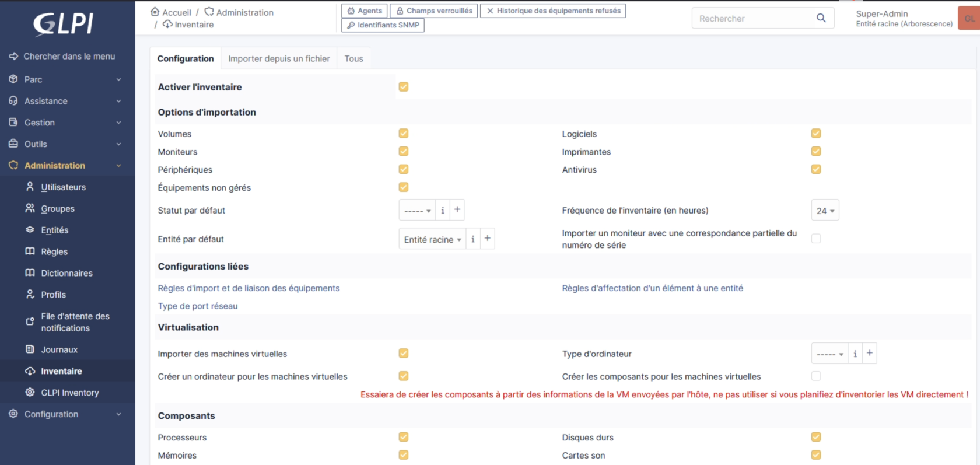Click the Identifiants SNMP button
Image resolution: width=980 pixels, height=465 pixels.
click(383, 25)
